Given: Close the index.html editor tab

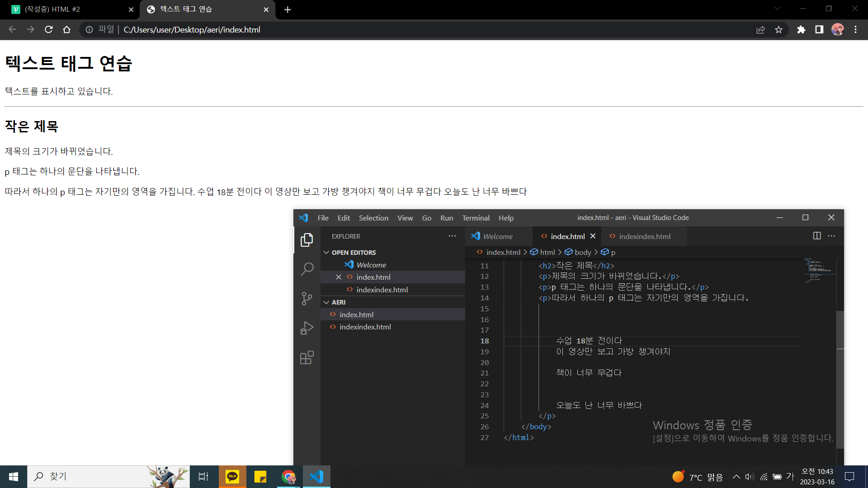Looking at the screenshot, I should pos(593,236).
